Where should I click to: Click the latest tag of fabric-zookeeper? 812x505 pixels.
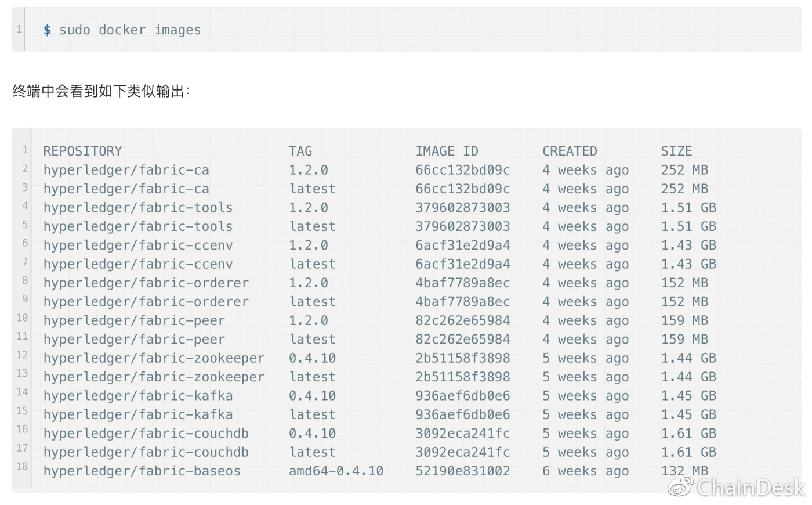(313, 377)
